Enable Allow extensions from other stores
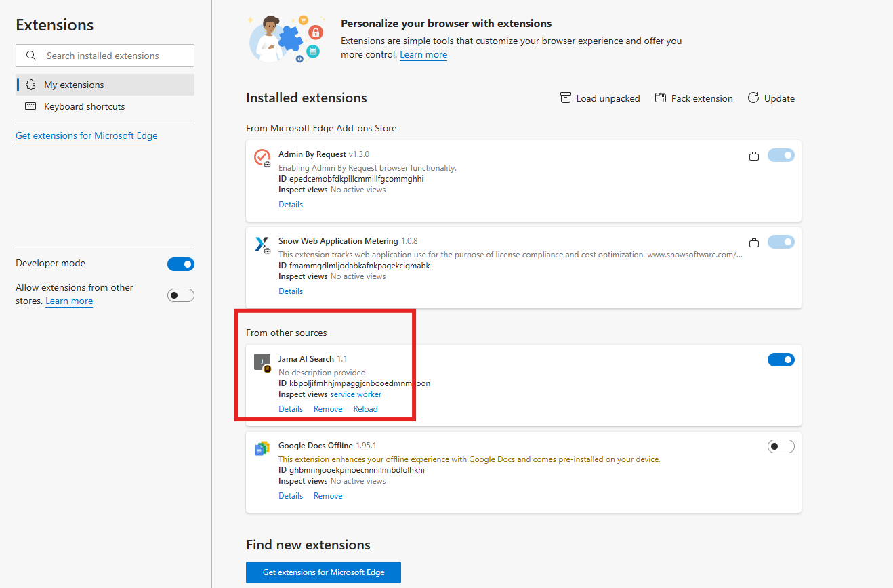 [x=181, y=295]
